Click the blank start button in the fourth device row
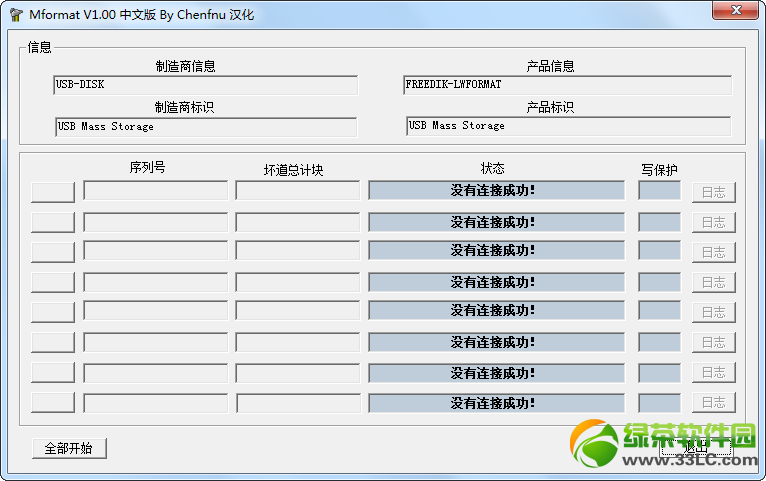 click(53, 282)
